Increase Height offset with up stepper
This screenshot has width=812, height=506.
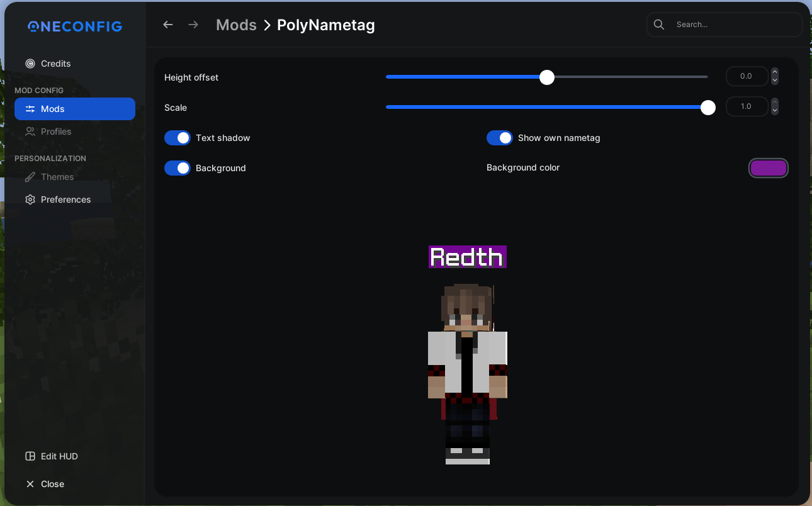pyautogui.click(x=775, y=72)
